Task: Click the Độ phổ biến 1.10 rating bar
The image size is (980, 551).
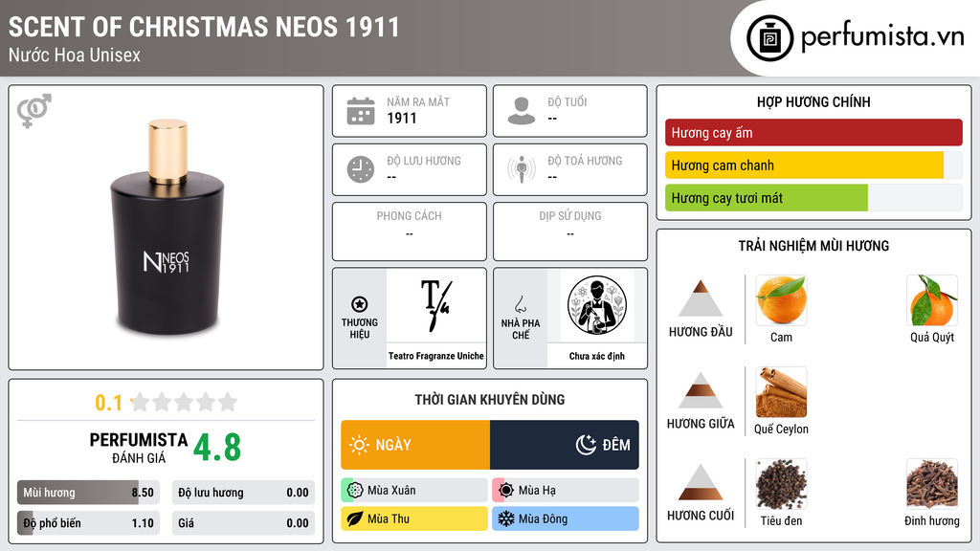Action: [88, 523]
